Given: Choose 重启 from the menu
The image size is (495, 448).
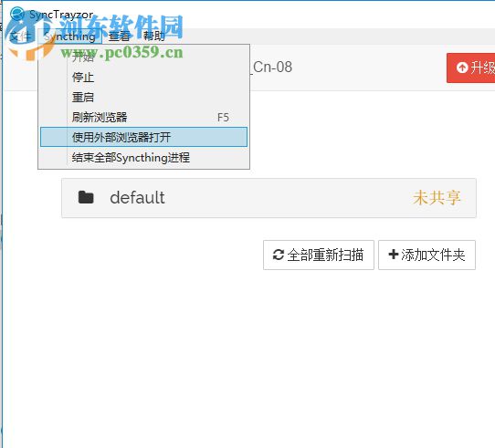Looking at the screenshot, I should click(x=143, y=97).
